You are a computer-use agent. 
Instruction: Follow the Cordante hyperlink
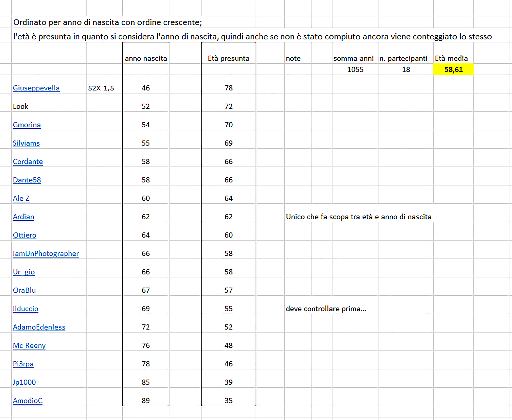[x=28, y=162]
